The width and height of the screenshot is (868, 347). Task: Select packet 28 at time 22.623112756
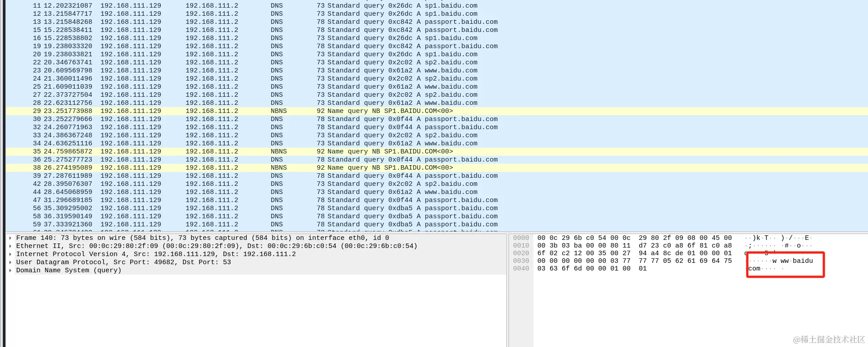(437, 103)
